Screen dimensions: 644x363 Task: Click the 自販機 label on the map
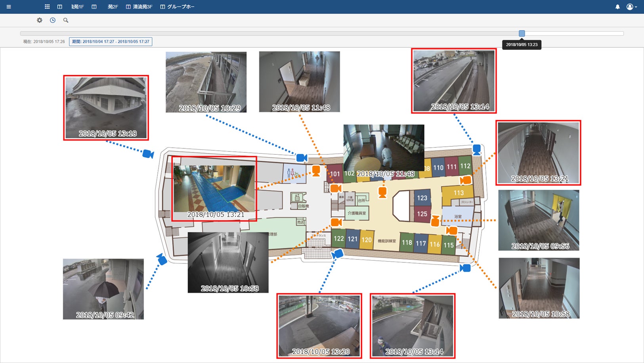303,206
